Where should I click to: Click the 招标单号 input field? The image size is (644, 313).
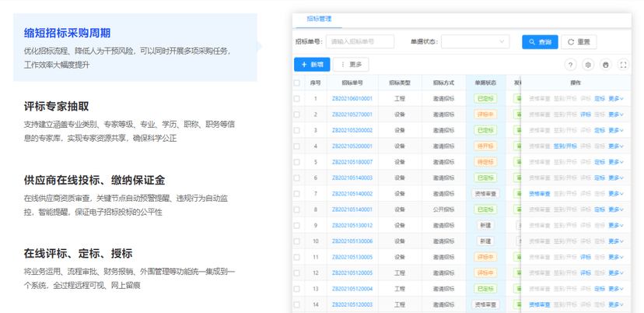click(x=360, y=41)
